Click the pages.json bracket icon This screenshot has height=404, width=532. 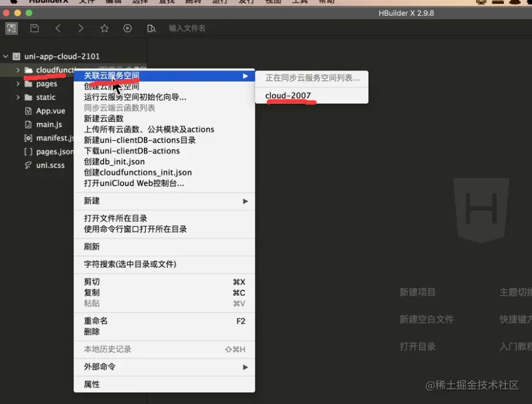pyautogui.click(x=29, y=151)
